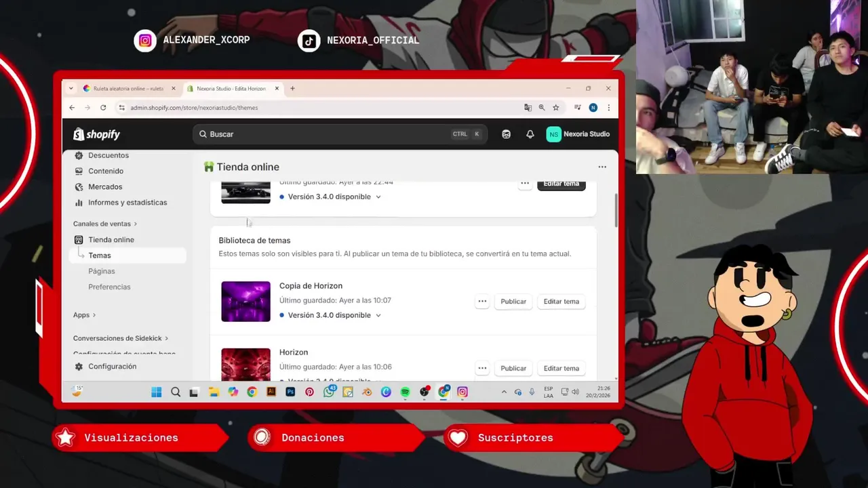Open the notifications bell in Shopify header
Screen dimensions: 868x488
tap(530, 134)
